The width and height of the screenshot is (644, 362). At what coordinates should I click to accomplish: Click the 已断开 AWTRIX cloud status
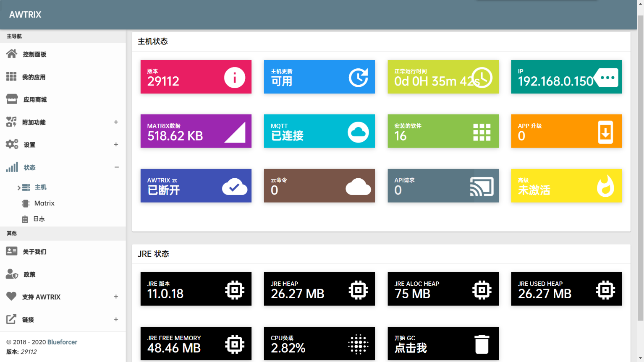pos(164,190)
